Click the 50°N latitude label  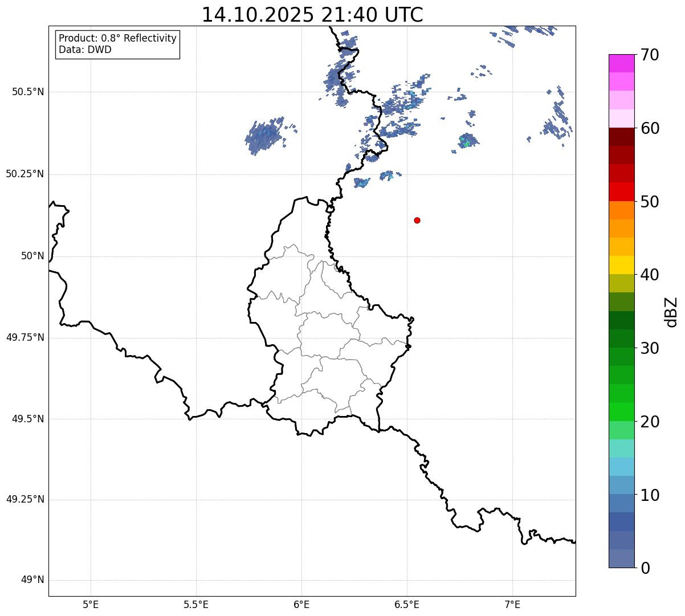(32, 256)
